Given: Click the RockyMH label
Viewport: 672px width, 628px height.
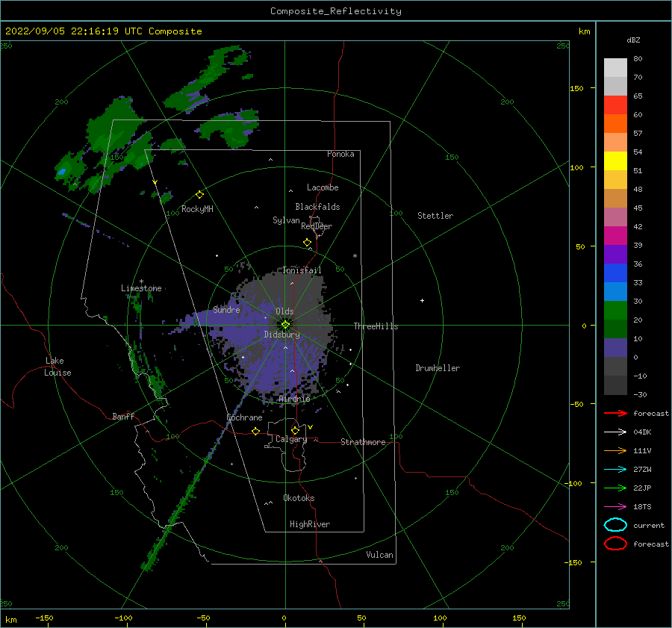Looking at the screenshot, I should pyautogui.click(x=197, y=209).
